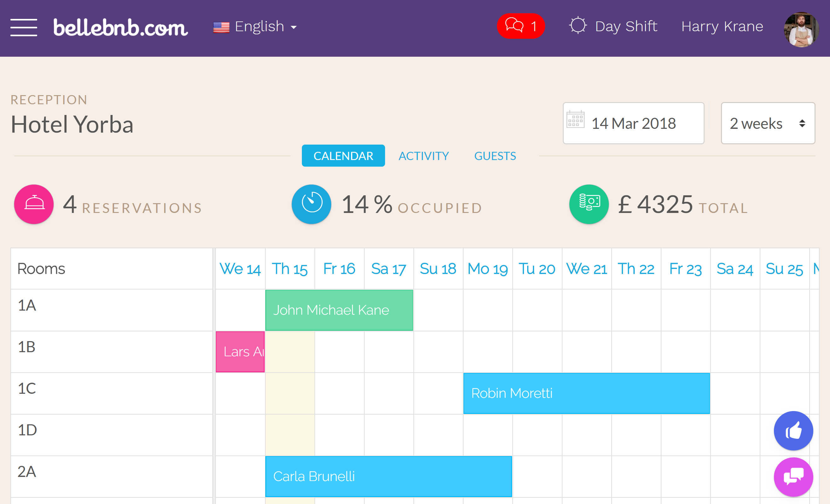Switch to the ACTIVITY tab
830x504 pixels.
tap(424, 155)
